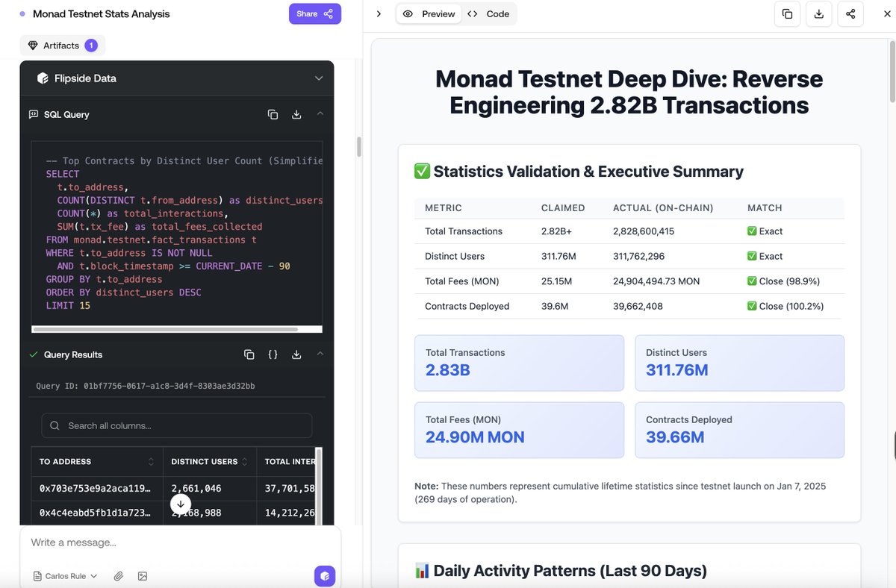Click the Close (100.2%) match cell
Image resolution: width=896 pixels, height=588 pixels.
[785, 306]
